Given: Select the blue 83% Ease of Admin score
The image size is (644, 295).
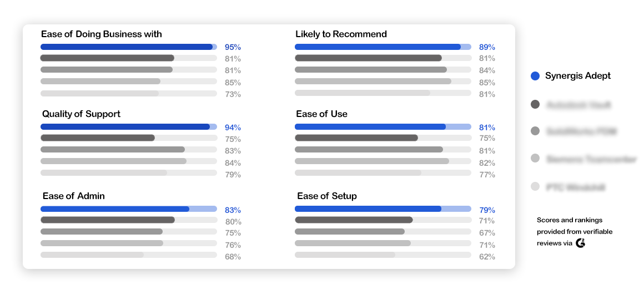Looking at the screenshot, I should 233,210.
